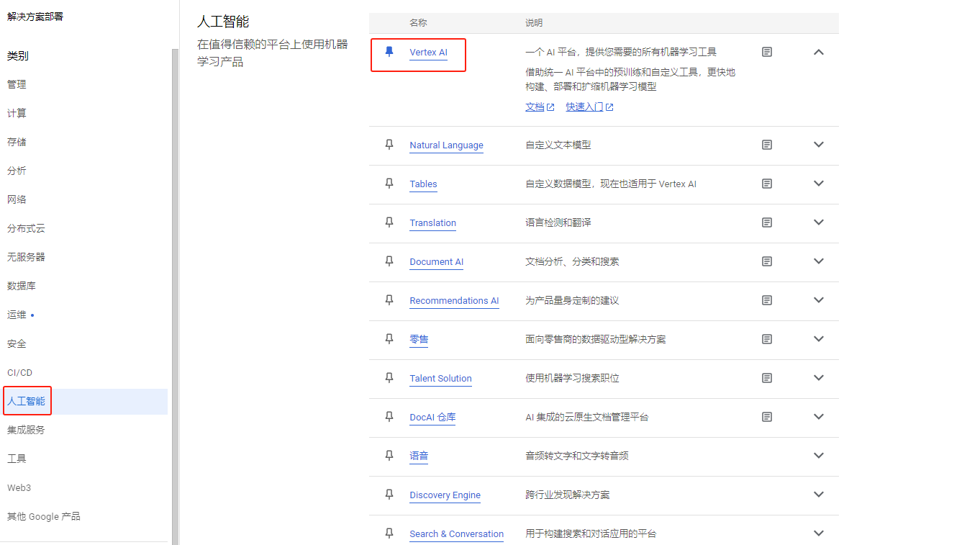Screen dimensions: 980x545
Task: Pin the Recommendations AI product
Action: click(389, 300)
